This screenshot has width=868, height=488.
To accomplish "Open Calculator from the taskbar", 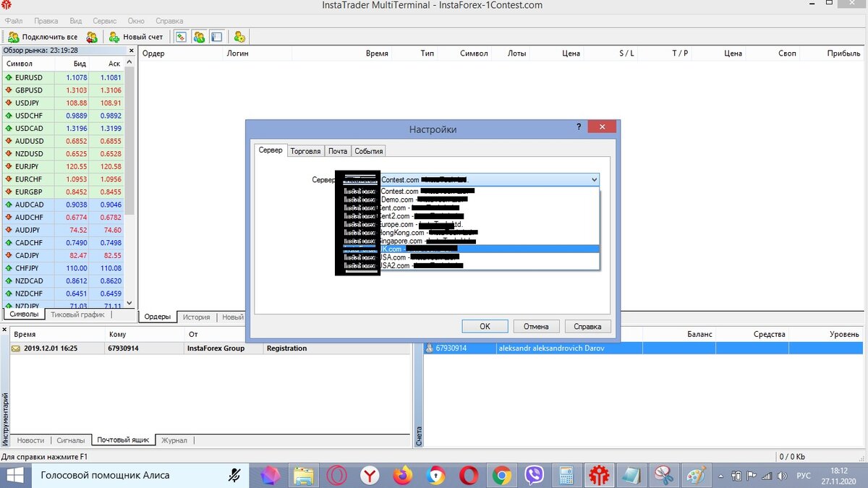I will tap(568, 475).
